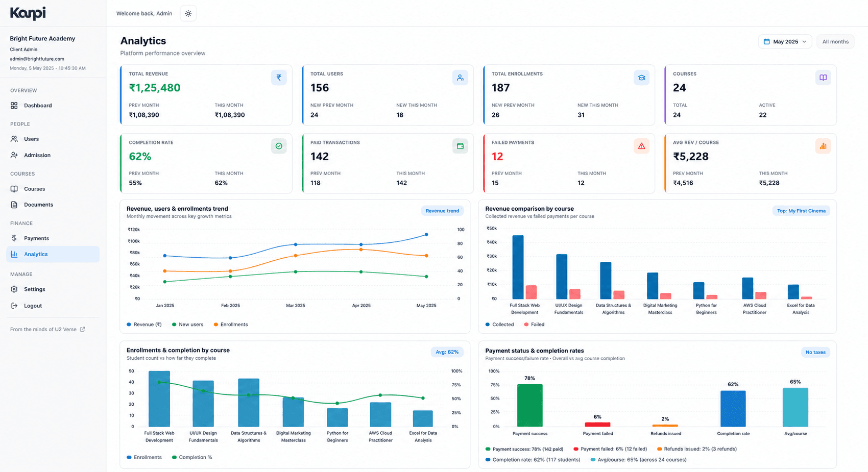The image size is (868, 472).
Task: Click the No taxes badge
Action: click(815, 352)
